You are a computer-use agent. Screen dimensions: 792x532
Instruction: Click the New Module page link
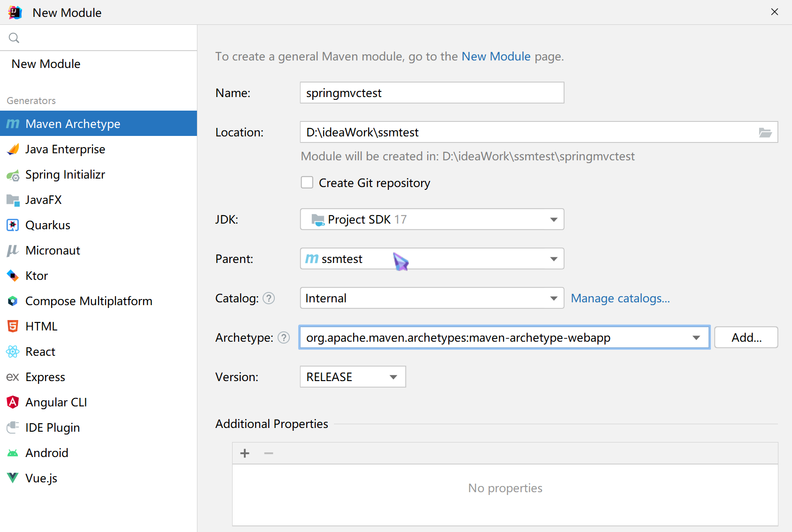[x=496, y=56]
